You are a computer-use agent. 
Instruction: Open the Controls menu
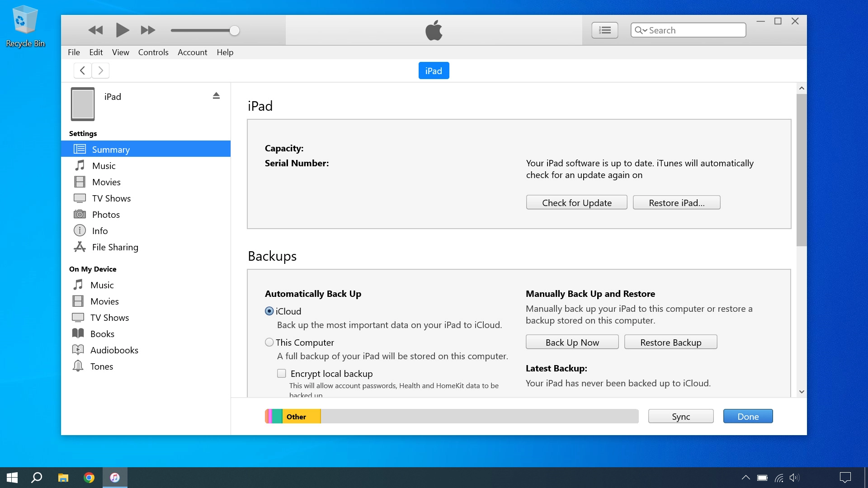click(153, 52)
